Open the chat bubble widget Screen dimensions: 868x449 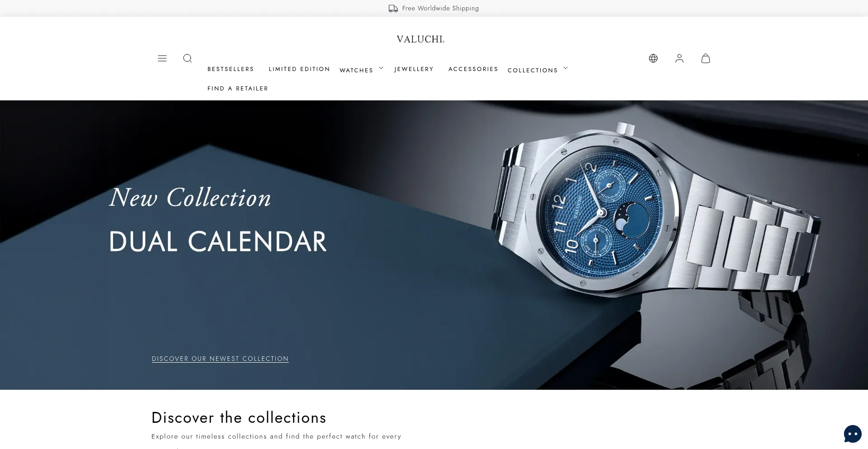click(x=853, y=434)
